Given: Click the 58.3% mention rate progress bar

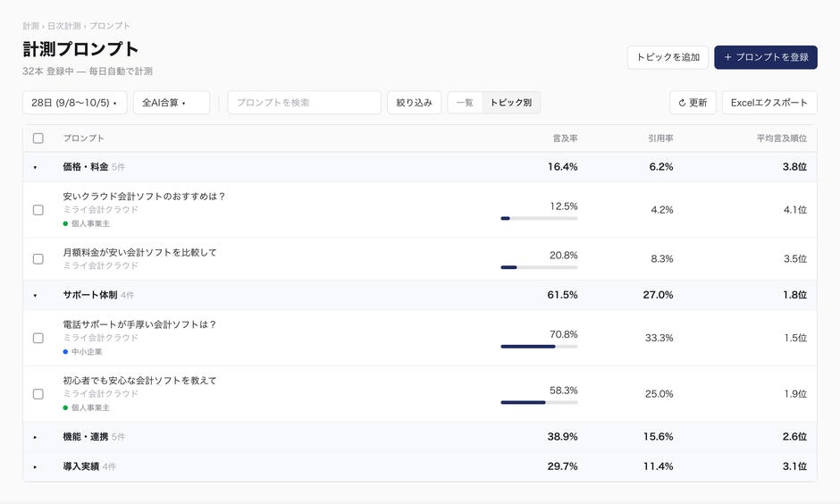Looking at the screenshot, I should [x=539, y=403].
